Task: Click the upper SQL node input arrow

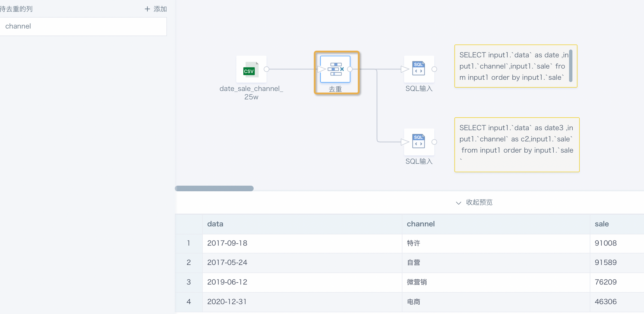Action: 405,69
